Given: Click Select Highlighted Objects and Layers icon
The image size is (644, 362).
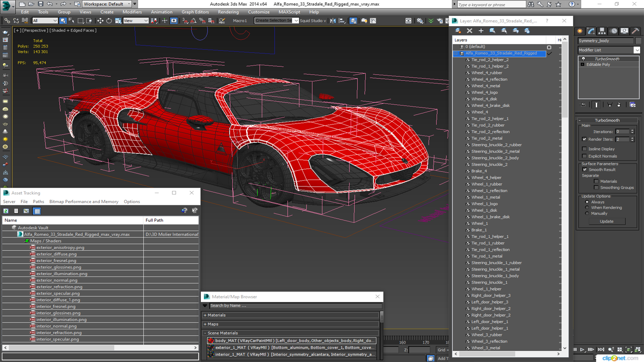Looking at the screenshot, I should (492, 31).
